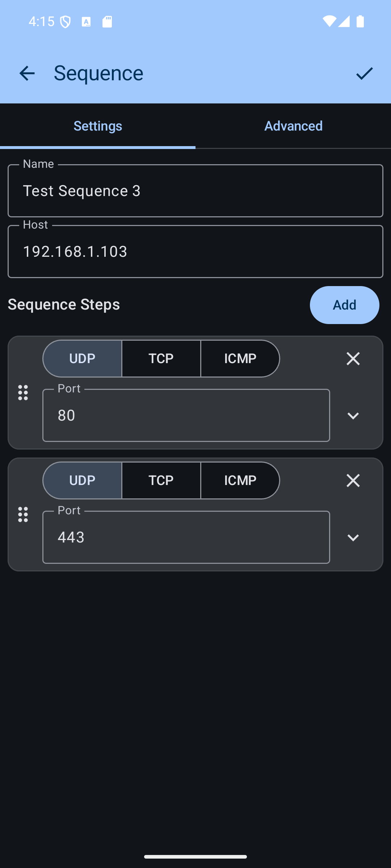
Task: Open the Settings tab
Action: click(98, 126)
